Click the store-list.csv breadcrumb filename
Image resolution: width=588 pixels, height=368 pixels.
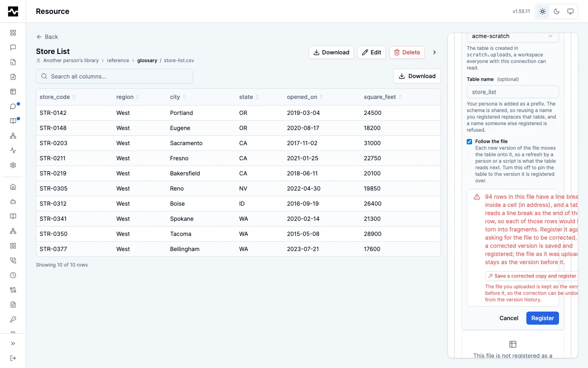179,61
